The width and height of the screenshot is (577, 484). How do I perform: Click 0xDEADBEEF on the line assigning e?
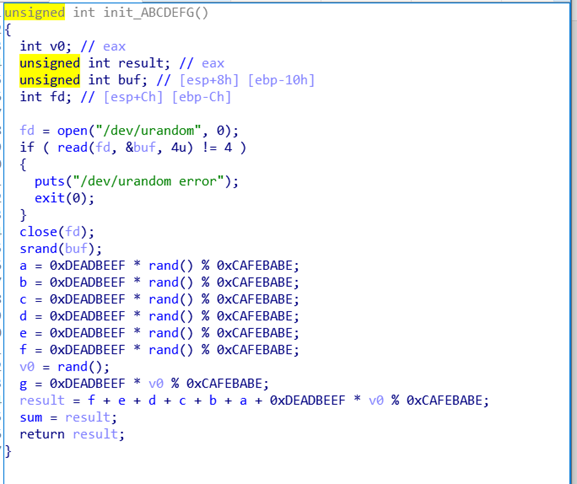(x=88, y=333)
